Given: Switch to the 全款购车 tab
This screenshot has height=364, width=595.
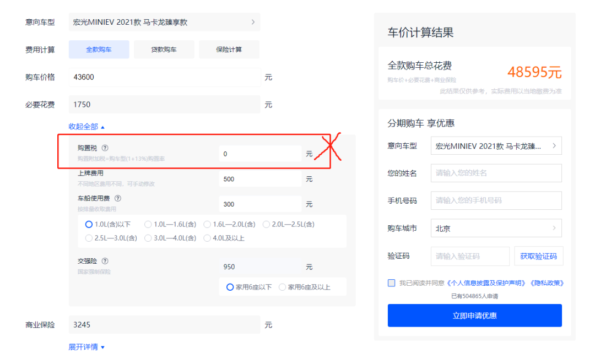Looking at the screenshot, I should tap(99, 50).
